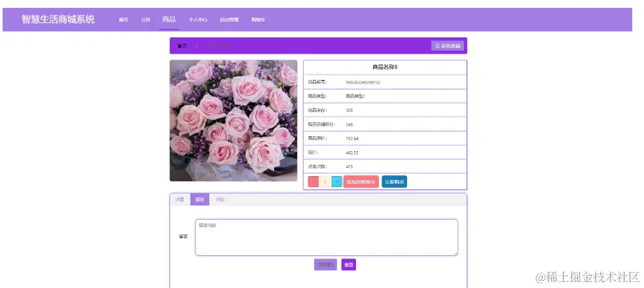The height and width of the screenshot is (288, 644).
Task: Click the quantity value field showing 1
Action: pyautogui.click(x=325, y=181)
